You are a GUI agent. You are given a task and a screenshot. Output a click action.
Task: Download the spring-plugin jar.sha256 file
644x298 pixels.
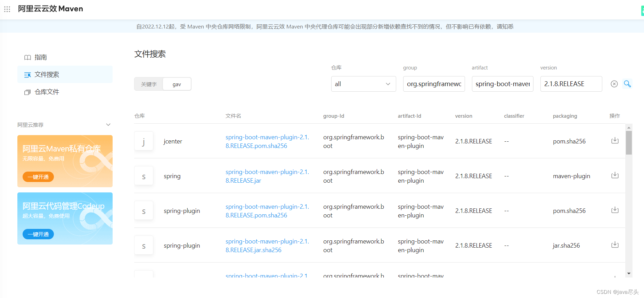(x=615, y=245)
